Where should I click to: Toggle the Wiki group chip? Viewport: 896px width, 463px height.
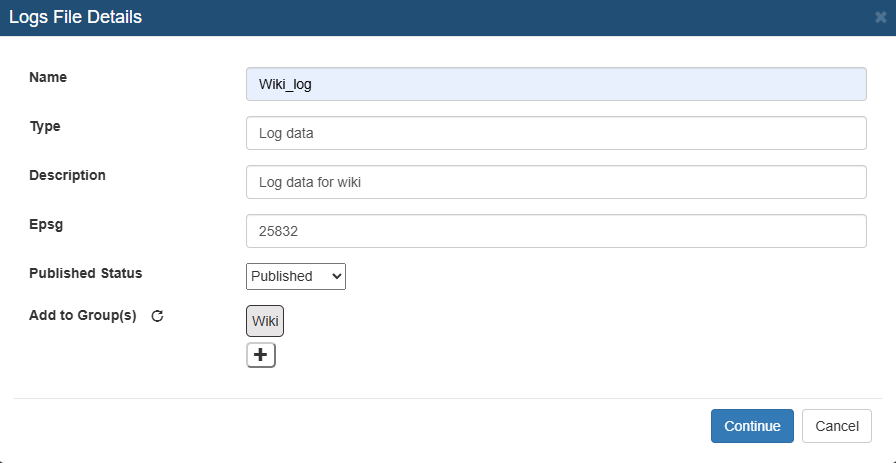[x=265, y=321]
